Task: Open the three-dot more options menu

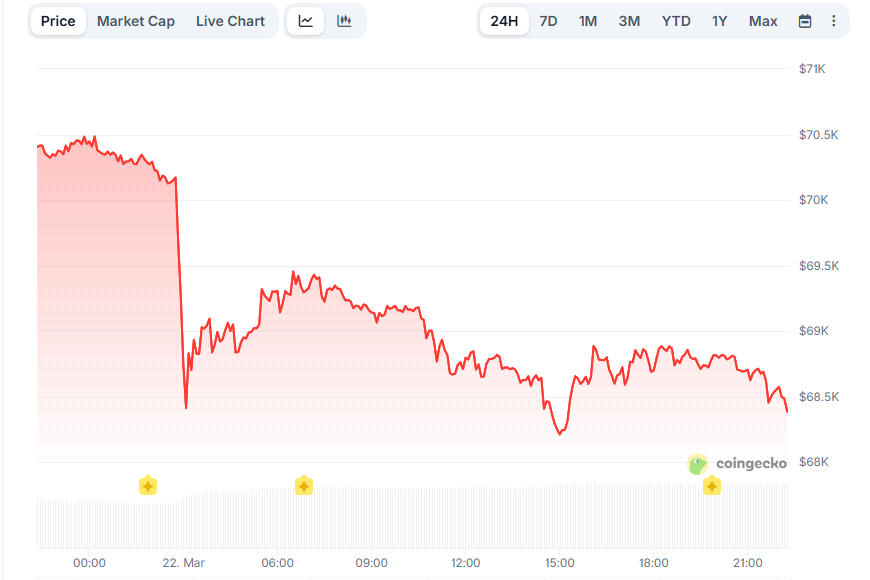Action: click(834, 21)
